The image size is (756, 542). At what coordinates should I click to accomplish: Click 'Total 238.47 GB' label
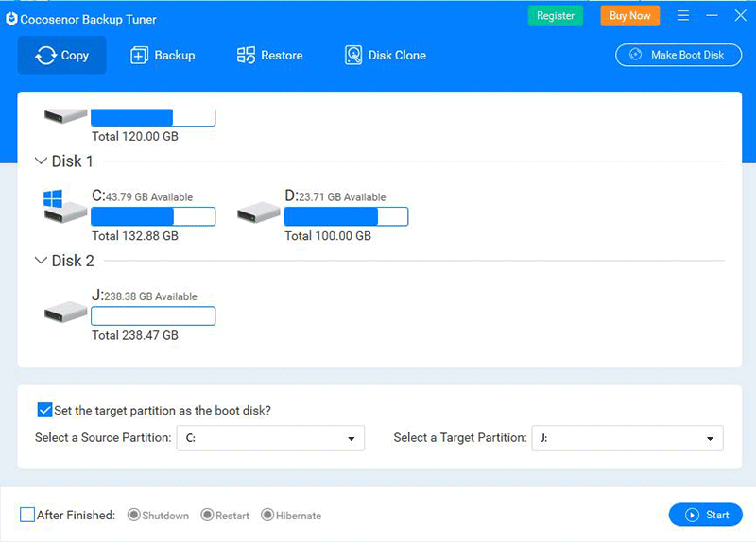pos(135,335)
